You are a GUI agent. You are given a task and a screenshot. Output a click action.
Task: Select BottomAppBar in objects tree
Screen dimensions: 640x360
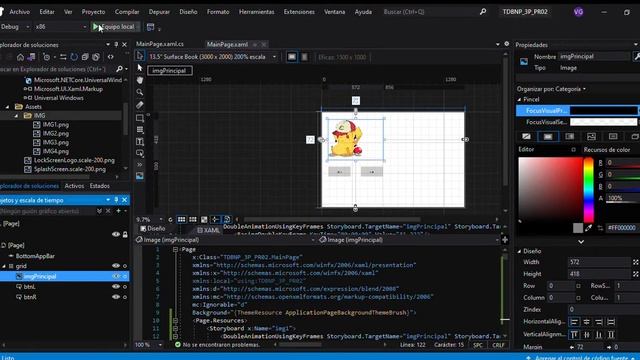35,256
